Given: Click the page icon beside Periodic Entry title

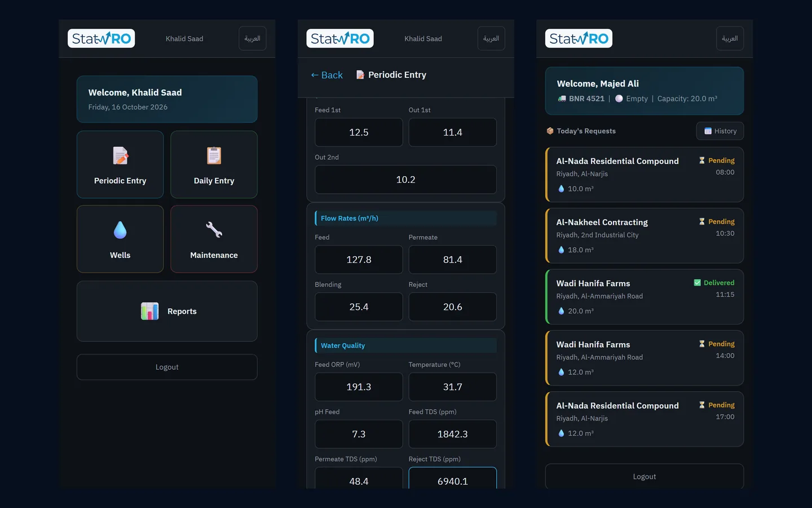Looking at the screenshot, I should tap(360, 75).
